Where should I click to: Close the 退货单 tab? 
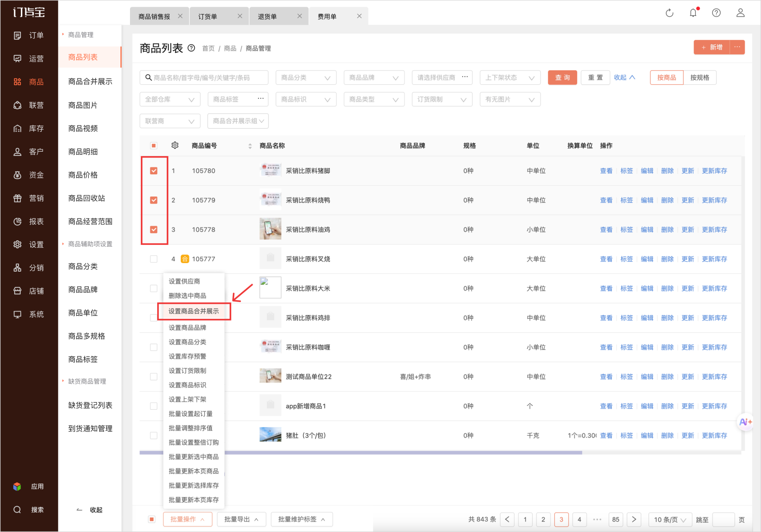click(299, 16)
